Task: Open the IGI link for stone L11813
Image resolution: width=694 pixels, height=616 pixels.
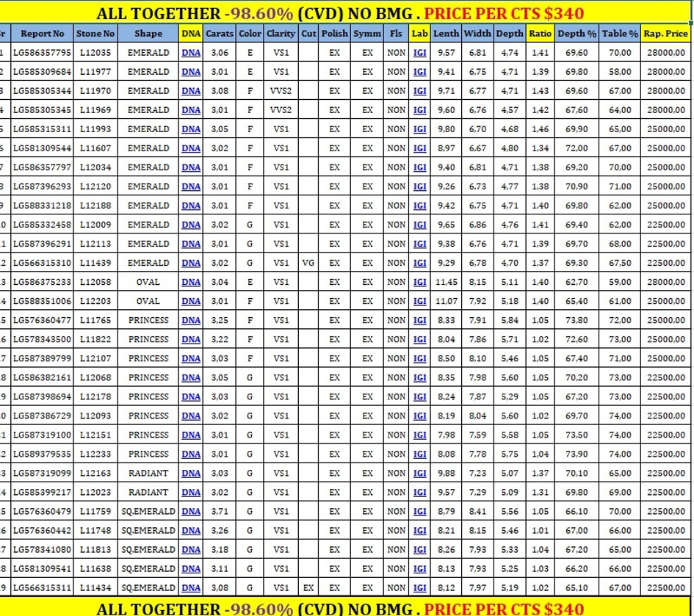Action: [419, 550]
